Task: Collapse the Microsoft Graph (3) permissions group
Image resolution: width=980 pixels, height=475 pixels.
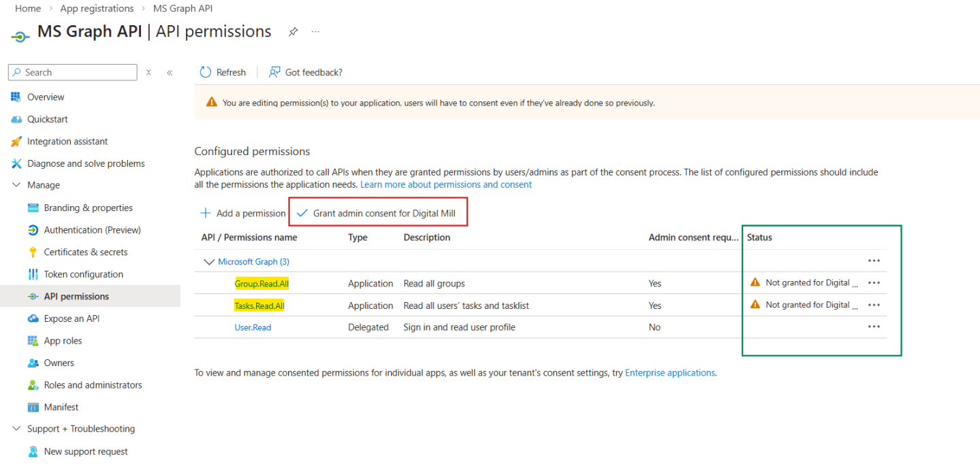Action: click(208, 261)
